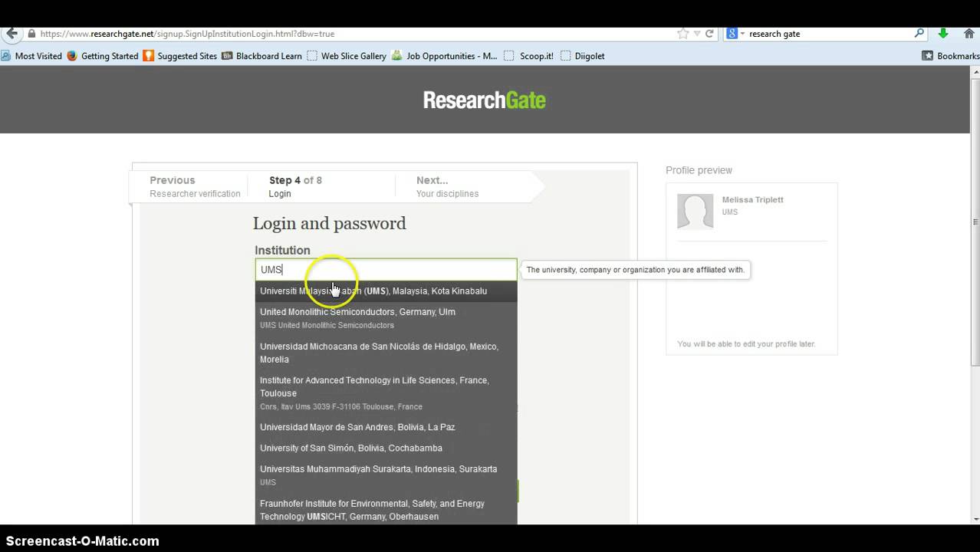Select University of San Simón, Bolivia suggestion
This screenshot has height=552, width=980.
point(386,448)
